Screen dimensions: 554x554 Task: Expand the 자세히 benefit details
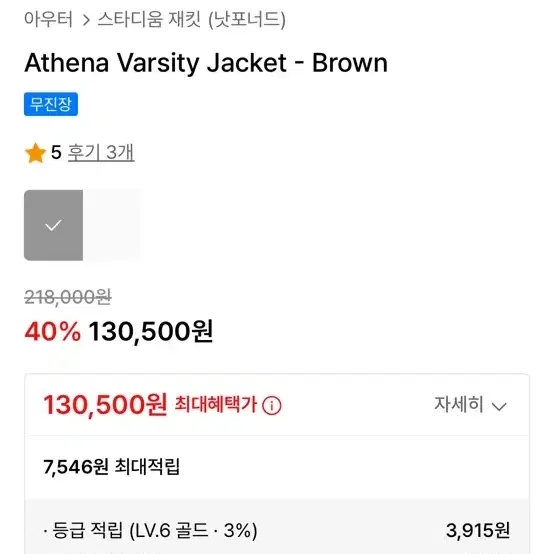[470, 404]
